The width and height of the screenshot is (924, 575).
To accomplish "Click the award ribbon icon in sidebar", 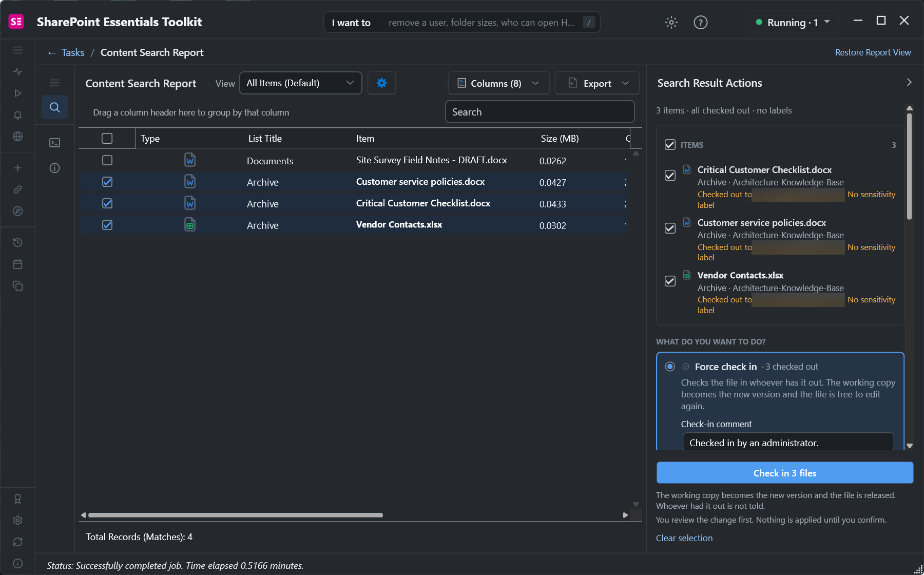I will (18, 499).
